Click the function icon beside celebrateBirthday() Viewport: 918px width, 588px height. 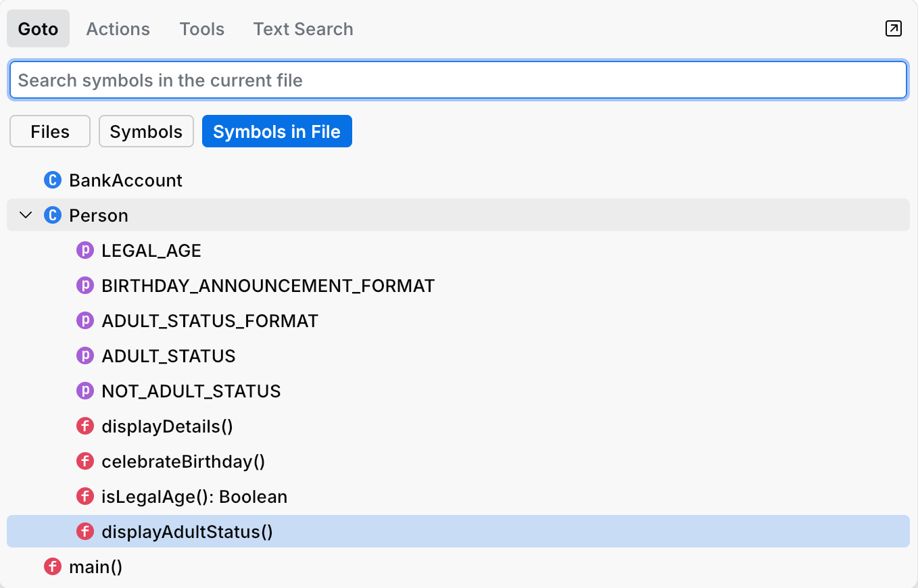tap(85, 461)
